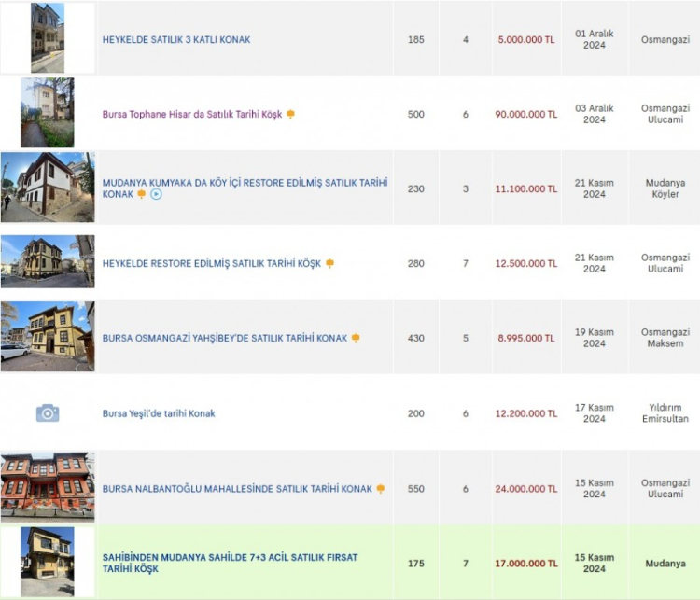This screenshot has height=600, width=700.
Task: Click orange badge icon beside Tophane Hisar listing
Action: click(x=290, y=114)
